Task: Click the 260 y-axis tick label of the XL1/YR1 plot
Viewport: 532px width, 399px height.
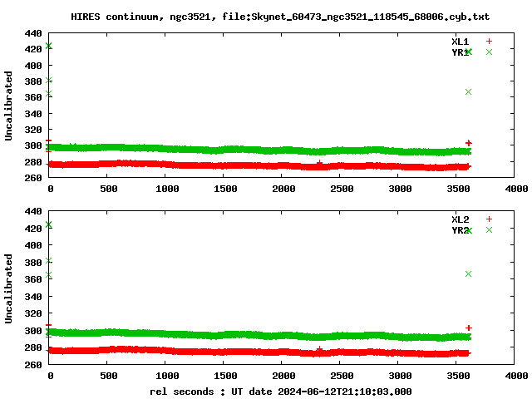Action: [33, 178]
